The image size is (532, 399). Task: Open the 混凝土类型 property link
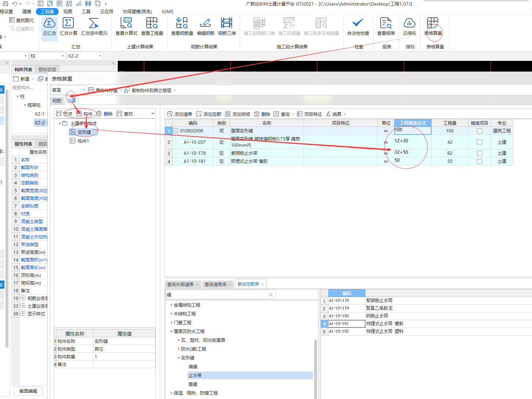(x=32, y=221)
